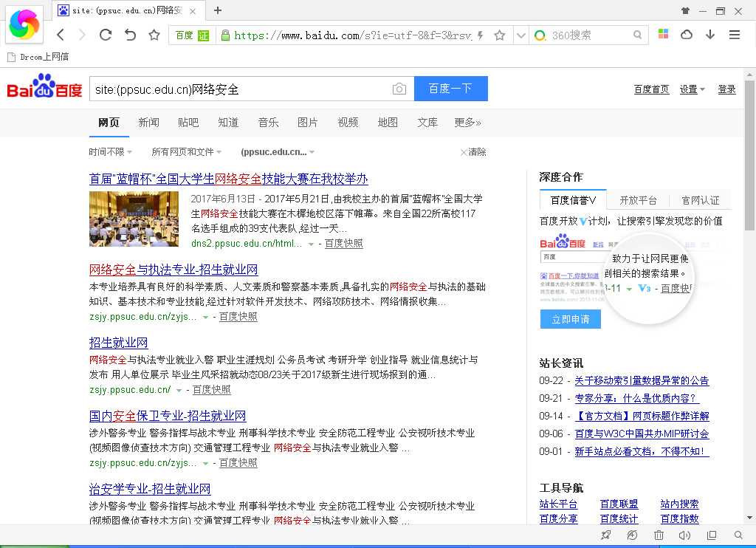Switch to the 文库 tab
This screenshot has height=548, width=756.
(x=427, y=123)
